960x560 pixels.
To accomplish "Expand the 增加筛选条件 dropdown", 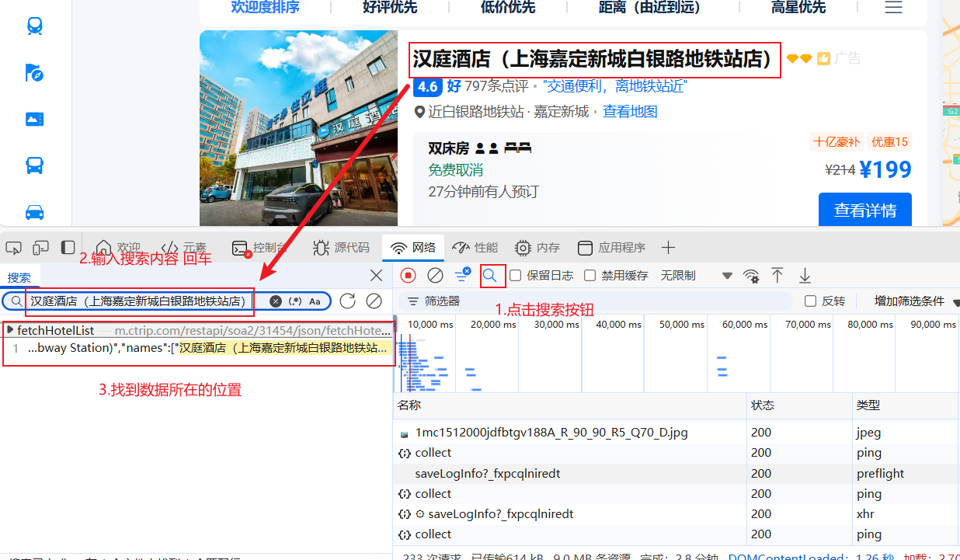I will click(x=915, y=301).
